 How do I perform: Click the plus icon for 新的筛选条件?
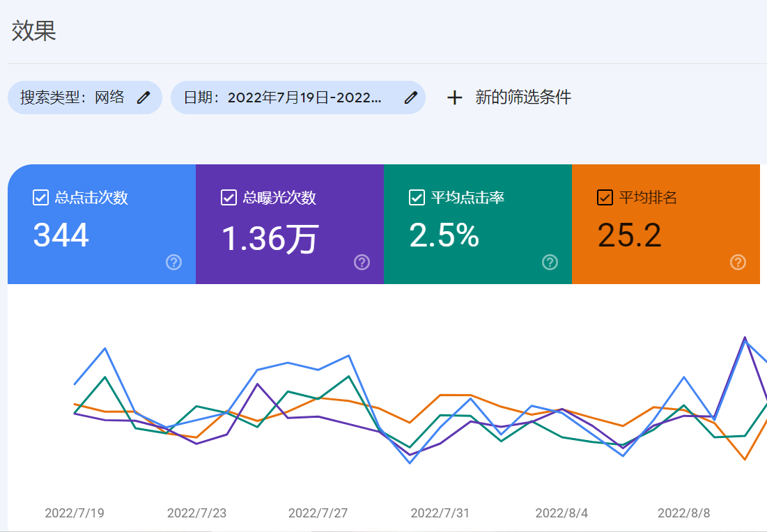454,97
